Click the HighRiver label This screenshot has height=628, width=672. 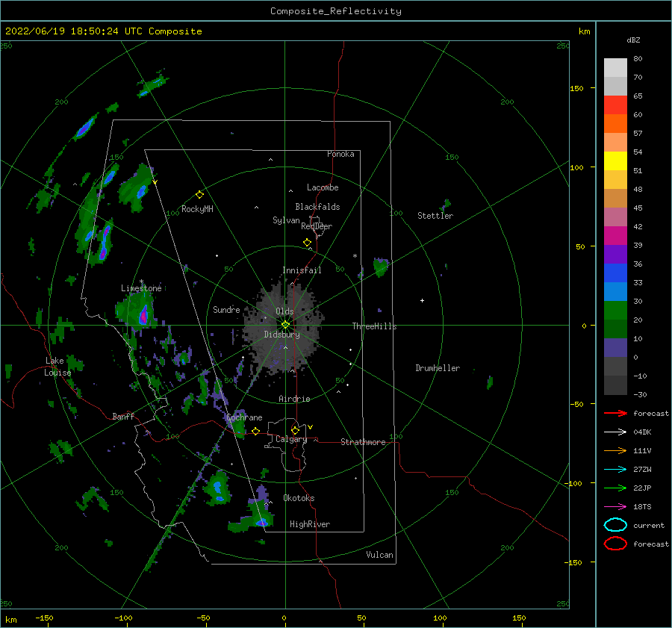pos(309,524)
